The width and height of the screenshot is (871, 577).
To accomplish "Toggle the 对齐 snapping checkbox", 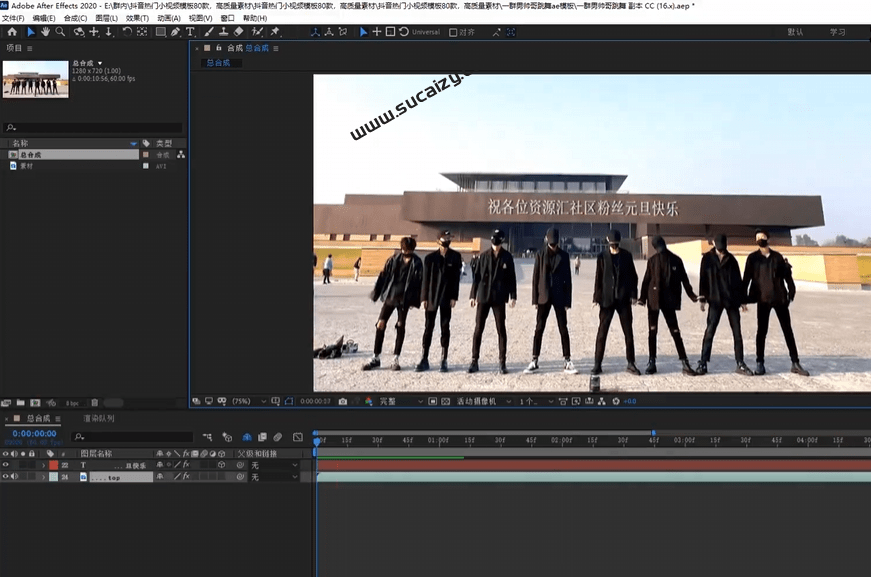I will point(454,32).
